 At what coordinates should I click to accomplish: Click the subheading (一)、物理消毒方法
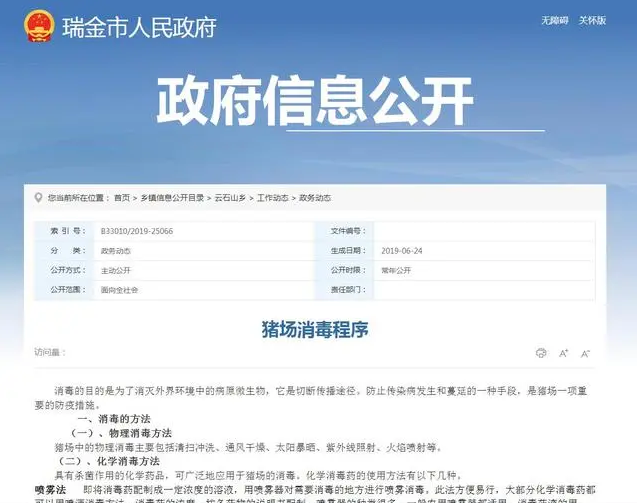click(x=121, y=433)
